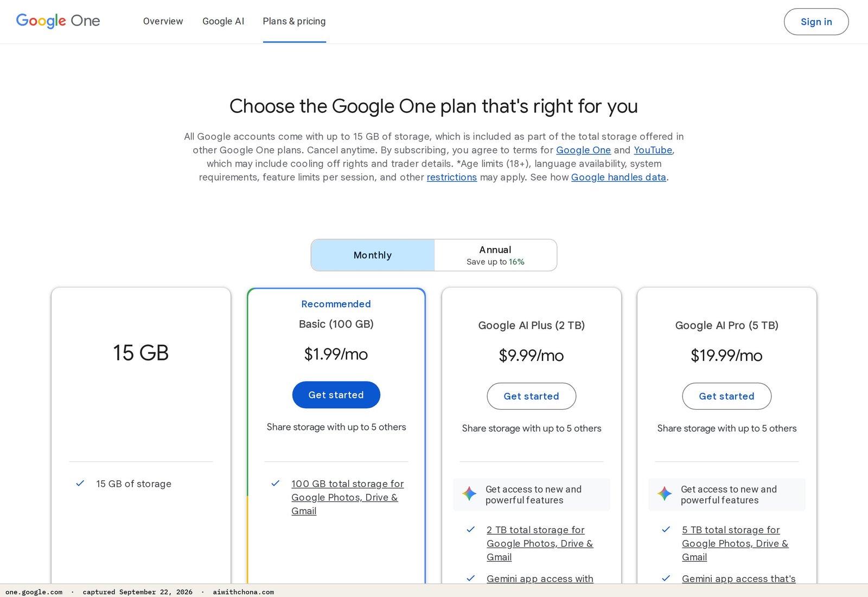Image resolution: width=868 pixels, height=597 pixels.
Task: Click the checkmark beside 2 TB total storage
Action: pyautogui.click(x=471, y=529)
